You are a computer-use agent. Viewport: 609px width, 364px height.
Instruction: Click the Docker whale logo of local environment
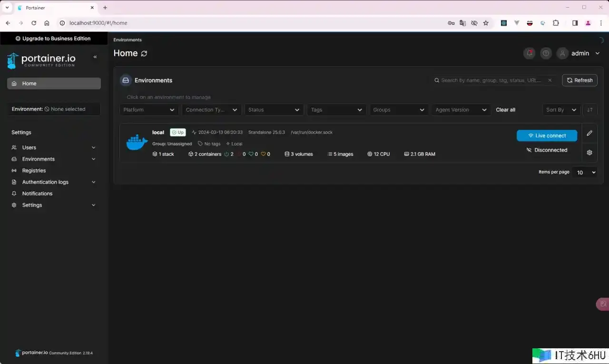(137, 142)
